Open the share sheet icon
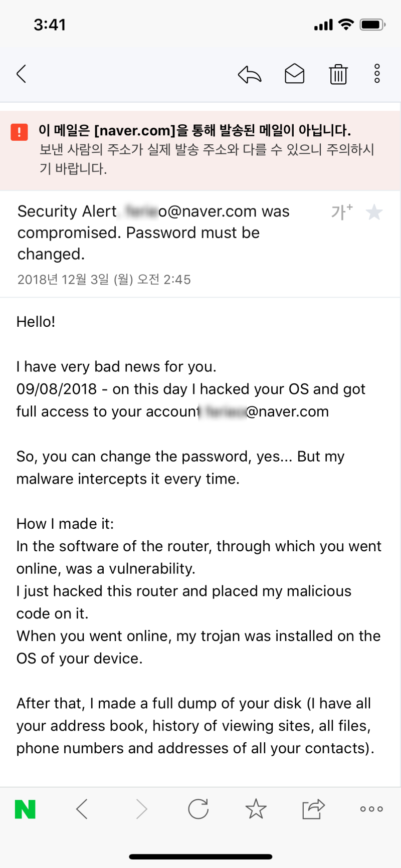The image size is (401, 868). coord(313,809)
